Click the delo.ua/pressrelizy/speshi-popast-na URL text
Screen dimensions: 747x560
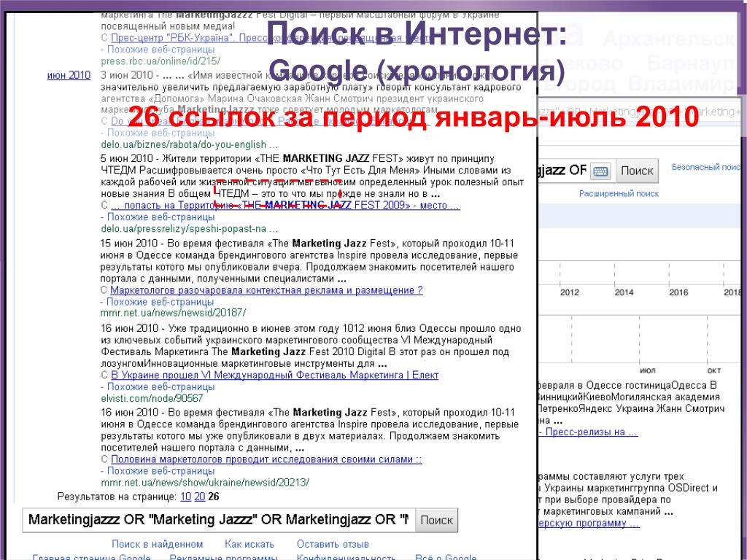click(189, 228)
